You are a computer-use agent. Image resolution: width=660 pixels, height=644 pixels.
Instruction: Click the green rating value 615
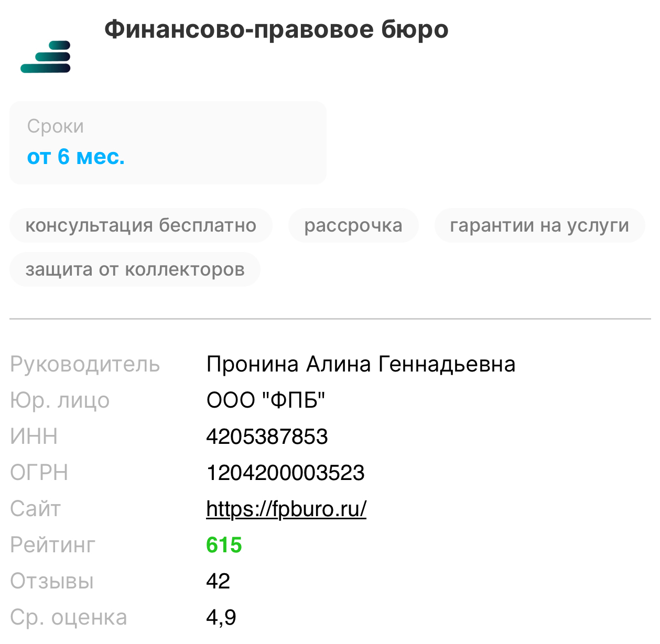click(x=224, y=545)
